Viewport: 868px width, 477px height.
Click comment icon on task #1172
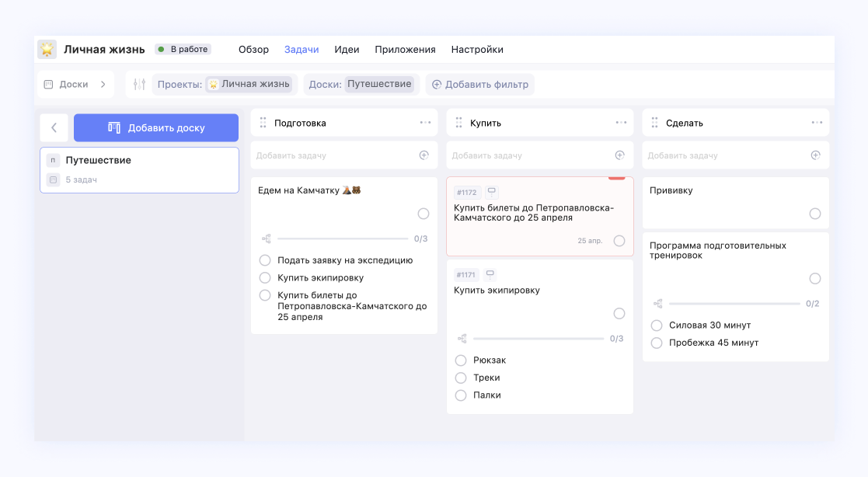point(490,191)
